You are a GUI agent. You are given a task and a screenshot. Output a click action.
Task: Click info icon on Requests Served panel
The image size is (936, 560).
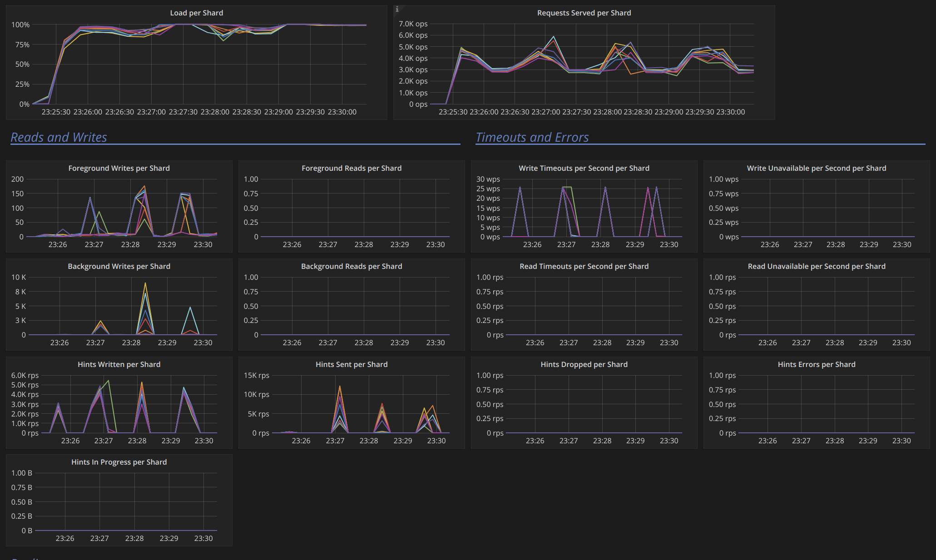(x=397, y=9)
